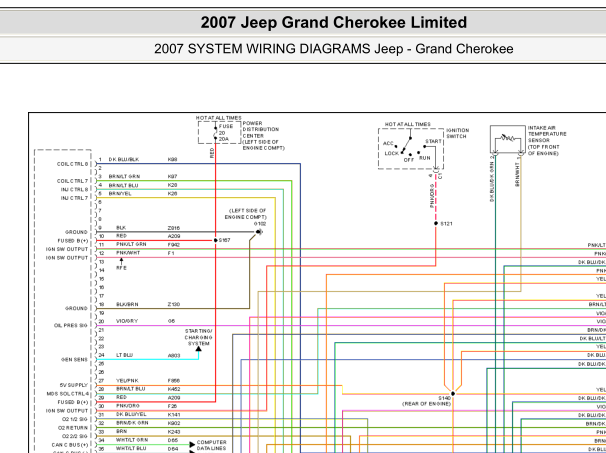Click the 'START' position in ignition switch
This screenshot has height=453, width=606.
point(433,141)
